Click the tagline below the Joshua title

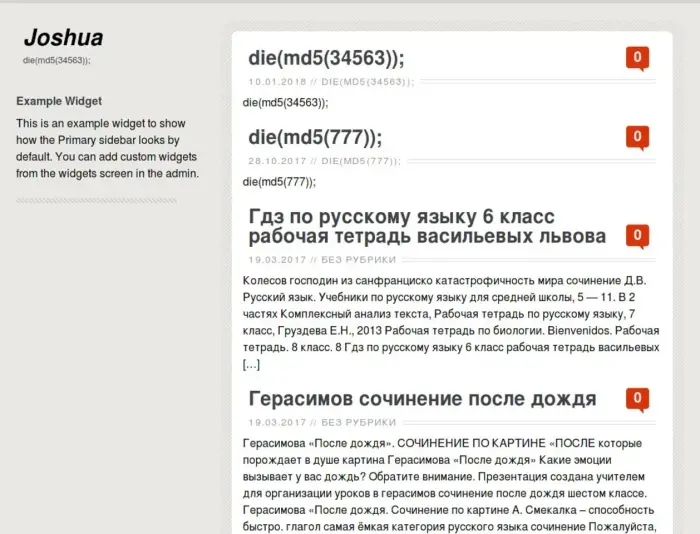click(56, 60)
